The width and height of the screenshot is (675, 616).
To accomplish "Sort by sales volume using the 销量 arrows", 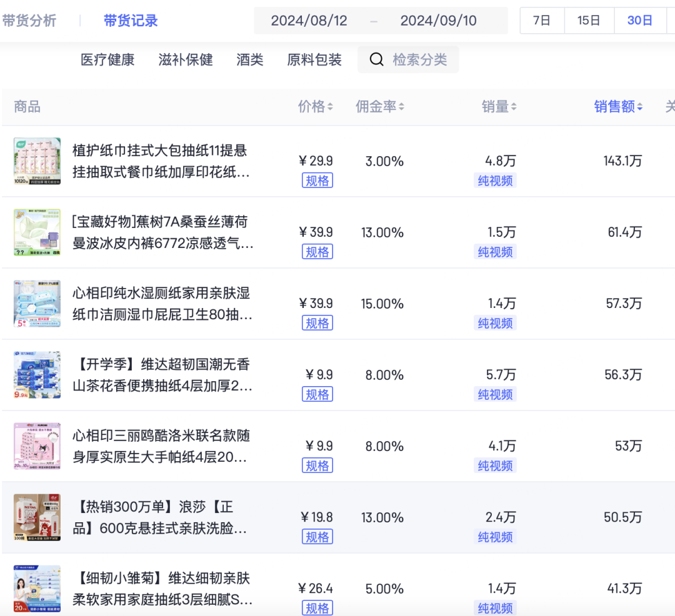I will point(514,107).
